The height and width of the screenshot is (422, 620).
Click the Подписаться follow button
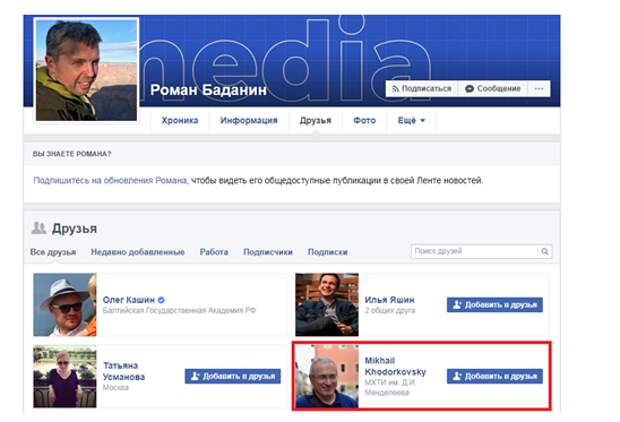(x=422, y=89)
